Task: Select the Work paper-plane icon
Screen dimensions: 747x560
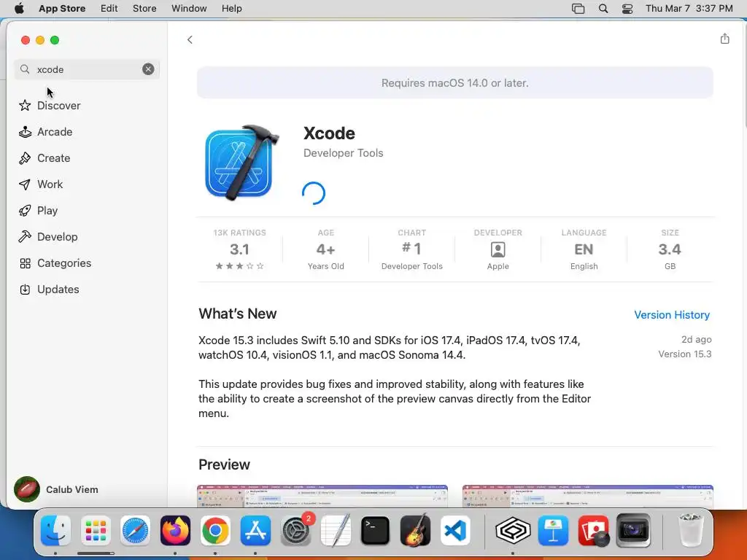Action: (x=25, y=184)
